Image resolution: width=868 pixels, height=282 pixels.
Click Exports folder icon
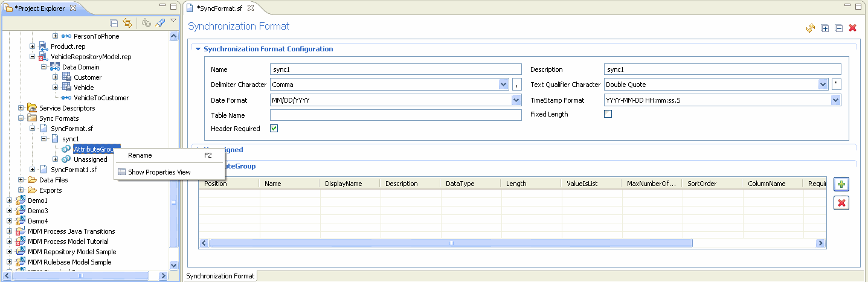point(32,190)
